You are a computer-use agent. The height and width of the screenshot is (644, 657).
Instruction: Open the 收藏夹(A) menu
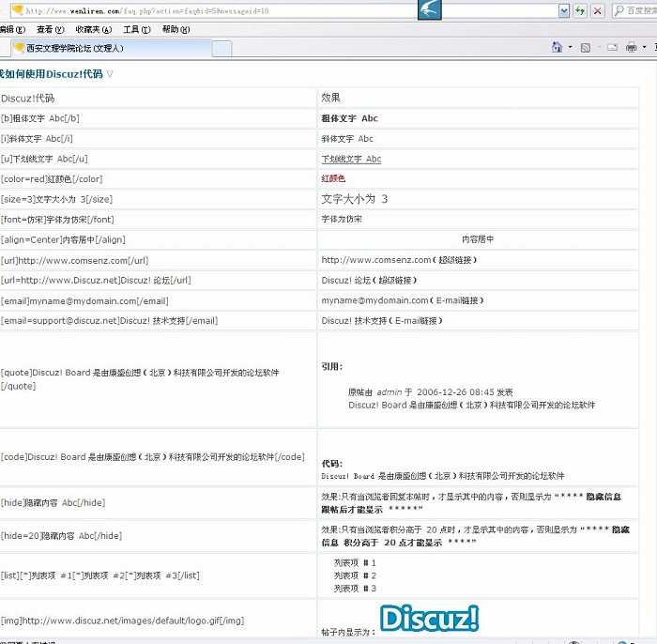[x=94, y=29]
